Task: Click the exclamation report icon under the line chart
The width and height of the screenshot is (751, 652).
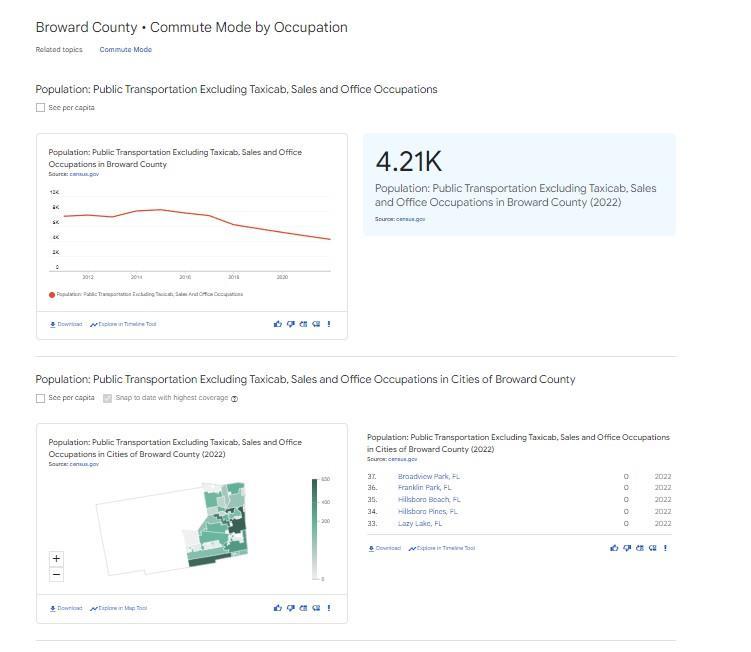Action: point(329,324)
